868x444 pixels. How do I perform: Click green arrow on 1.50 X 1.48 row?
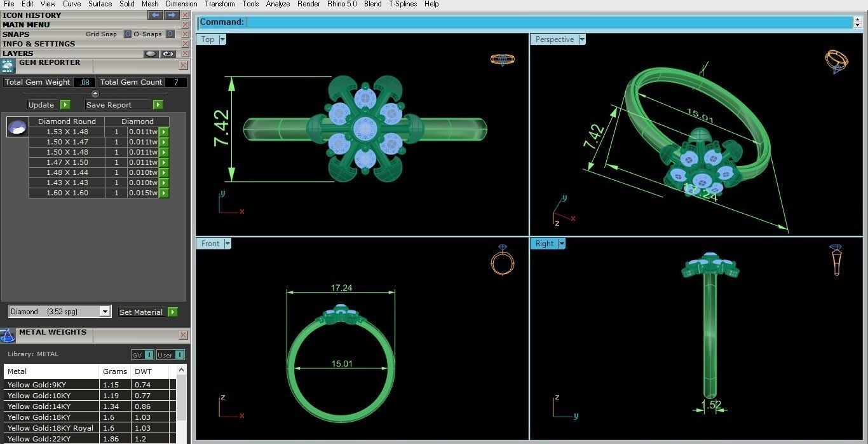coord(164,152)
